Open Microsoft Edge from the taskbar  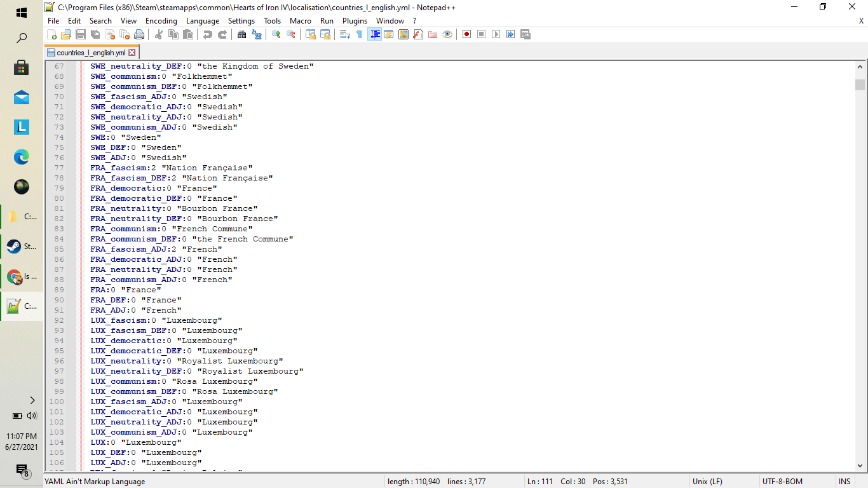22,157
